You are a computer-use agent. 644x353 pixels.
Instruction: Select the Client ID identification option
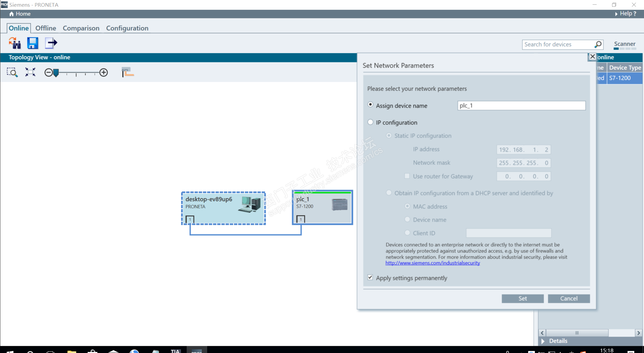(407, 233)
